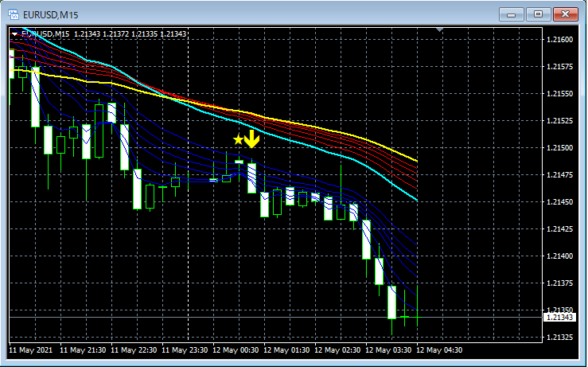Click the 1.21475 price scale label
The height and width of the screenshot is (367, 588).
(560, 175)
